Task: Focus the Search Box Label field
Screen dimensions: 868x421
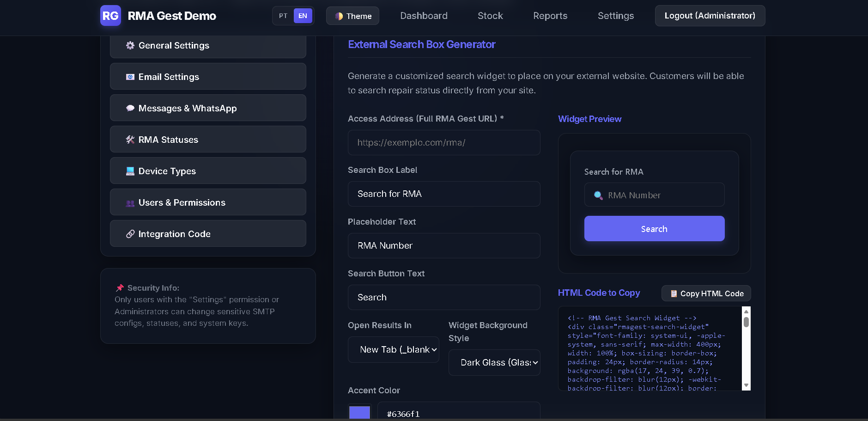Action: (444, 194)
